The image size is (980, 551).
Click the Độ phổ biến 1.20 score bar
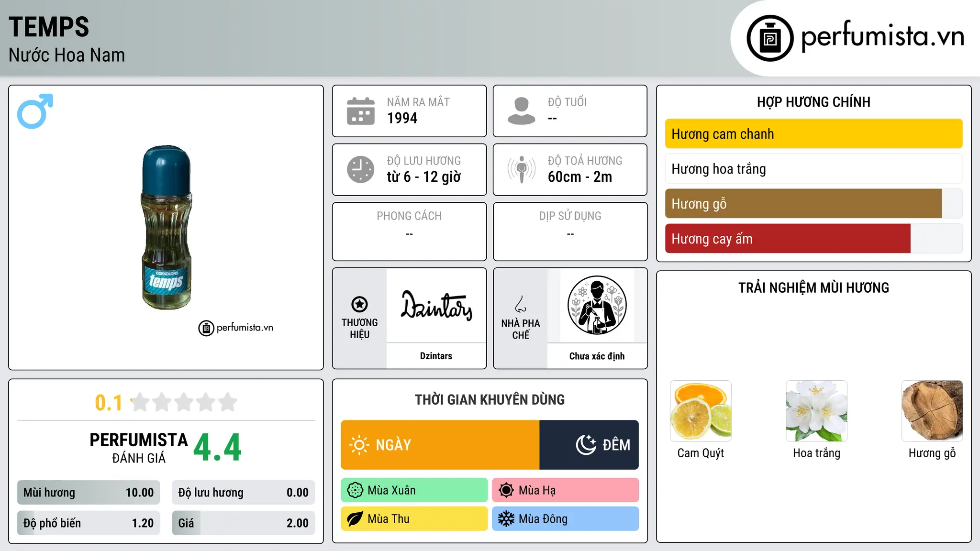[89, 523]
